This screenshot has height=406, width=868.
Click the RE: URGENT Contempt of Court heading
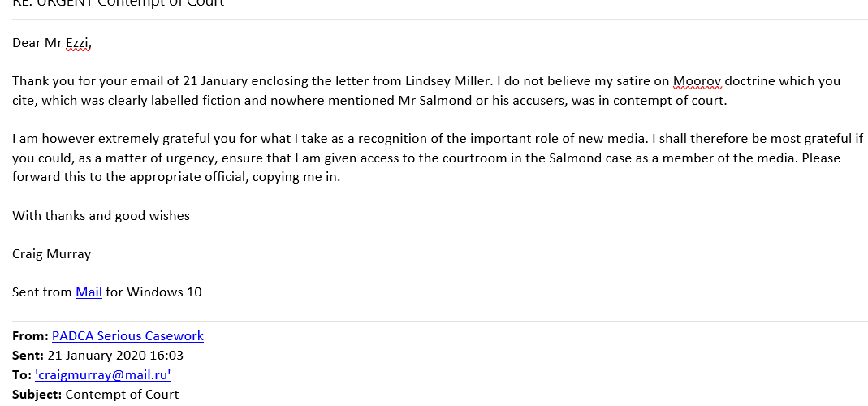(x=119, y=4)
